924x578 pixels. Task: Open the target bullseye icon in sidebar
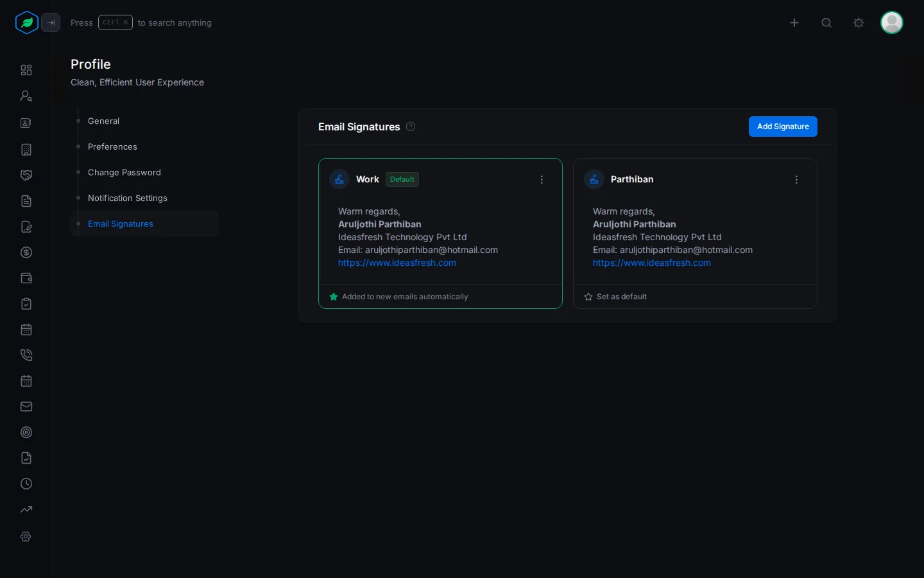(x=26, y=432)
